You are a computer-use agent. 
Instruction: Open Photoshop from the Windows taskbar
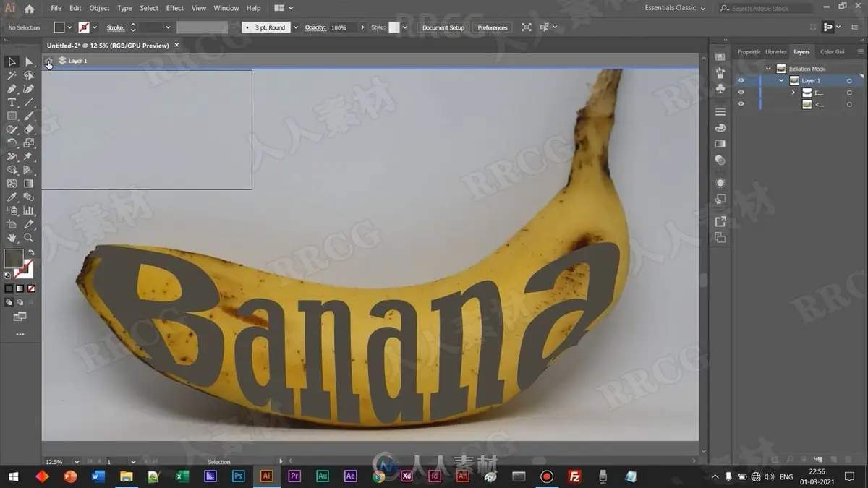238,476
